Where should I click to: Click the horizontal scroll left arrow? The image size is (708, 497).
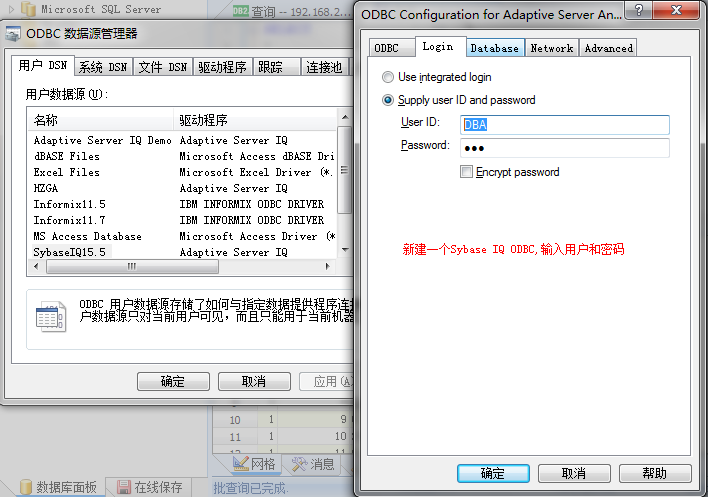[x=37, y=266]
